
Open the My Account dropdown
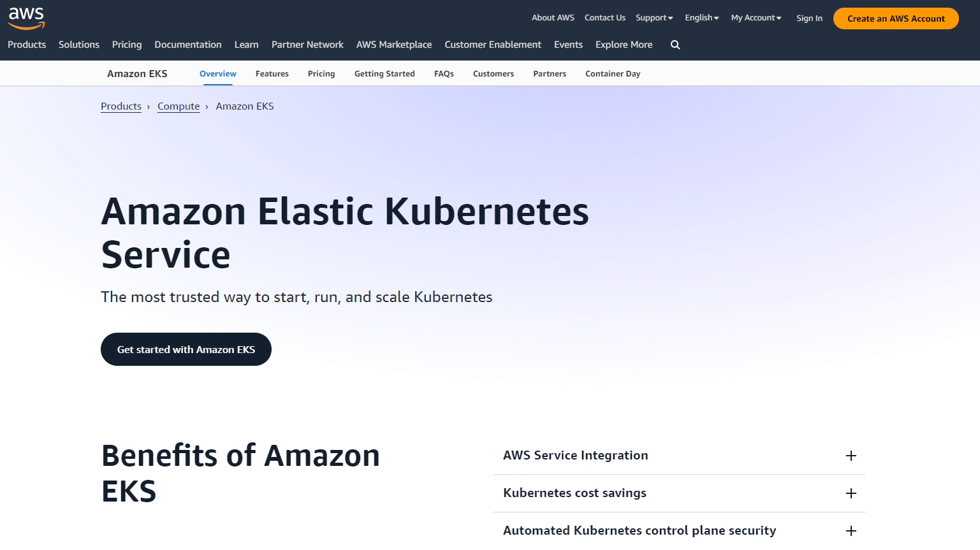pyautogui.click(x=755, y=18)
